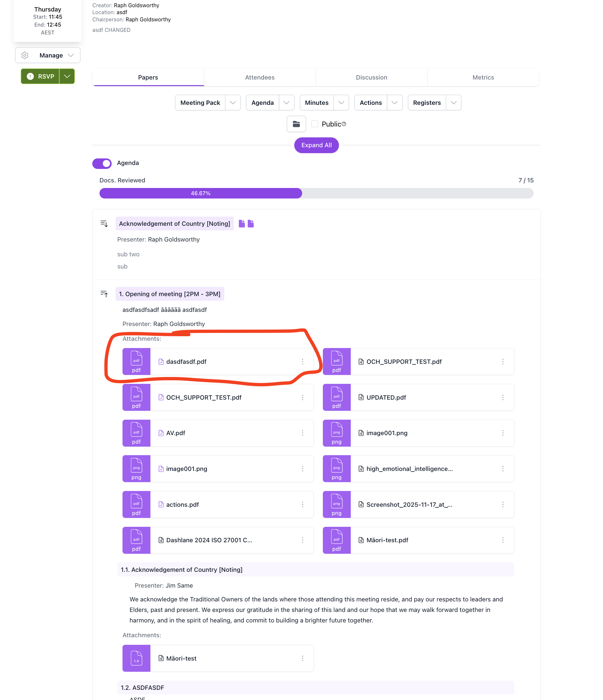This screenshot has height=700, width=603.
Task: Click the move-down agenda item icon
Action: pyautogui.click(x=104, y=223)
